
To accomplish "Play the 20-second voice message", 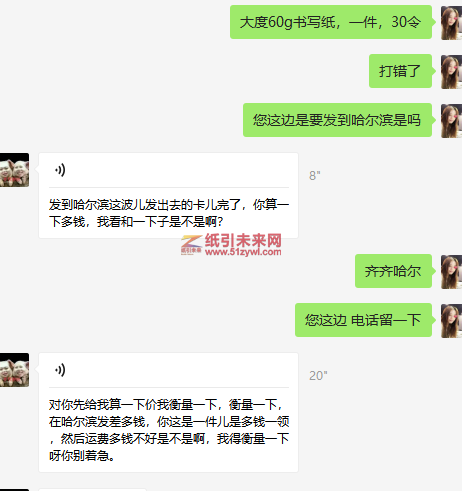I will pos(60,370).
